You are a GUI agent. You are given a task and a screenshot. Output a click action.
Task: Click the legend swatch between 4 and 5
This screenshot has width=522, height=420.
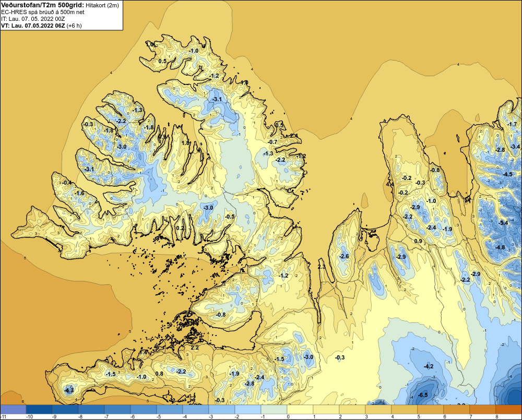405,410
